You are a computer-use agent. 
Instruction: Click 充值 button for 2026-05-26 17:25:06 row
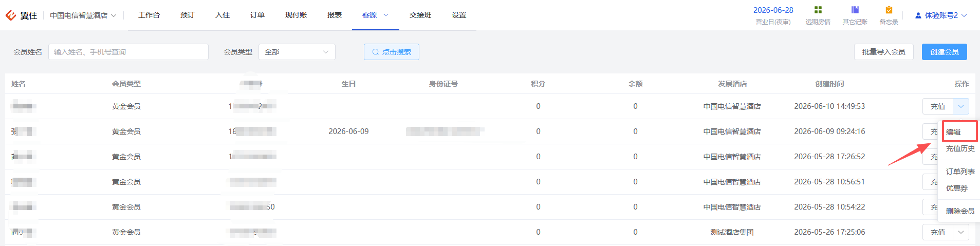[938, 232]
